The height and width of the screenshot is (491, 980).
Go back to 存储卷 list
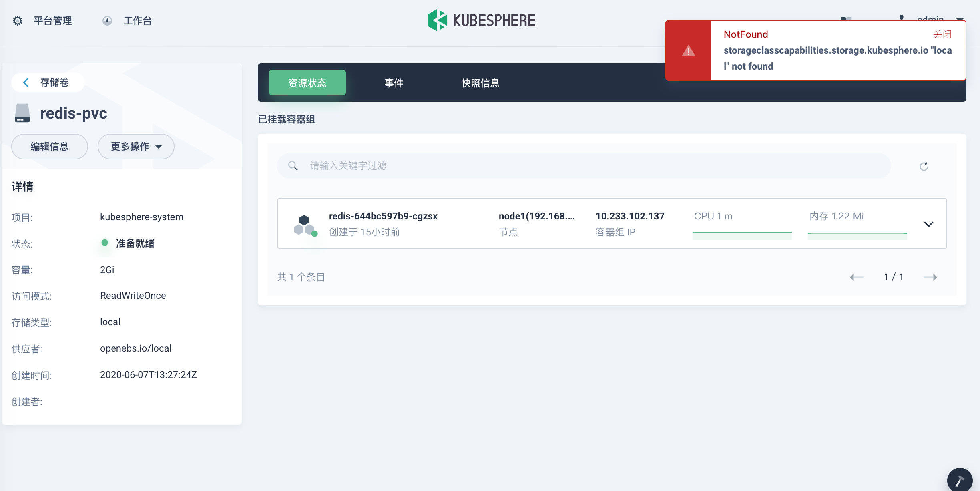click(48, 83)
